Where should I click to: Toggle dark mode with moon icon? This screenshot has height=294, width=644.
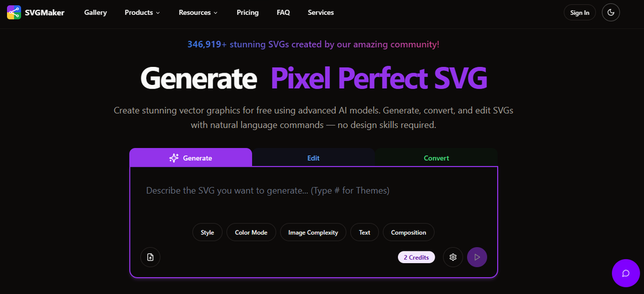pyautogui.click(x=611, y=12)
